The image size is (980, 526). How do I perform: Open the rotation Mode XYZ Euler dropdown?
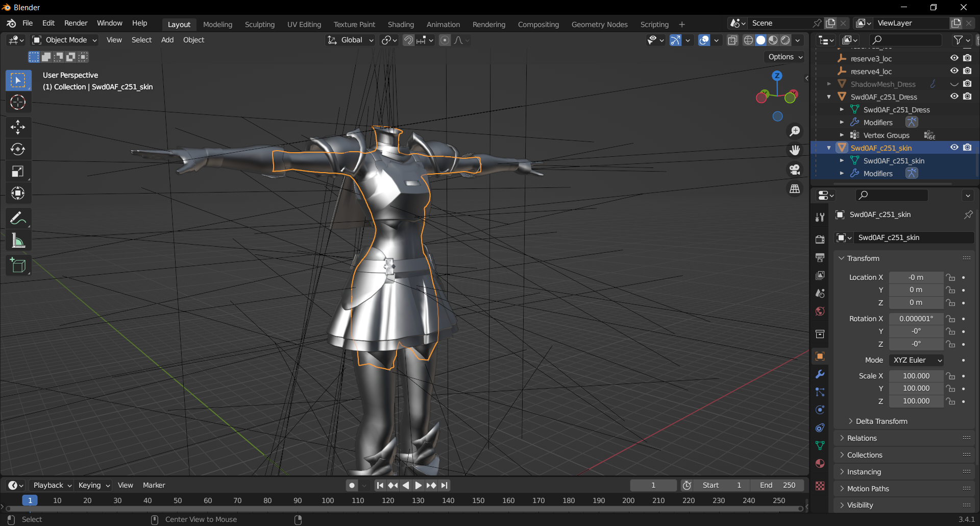[x=917, y=360]
